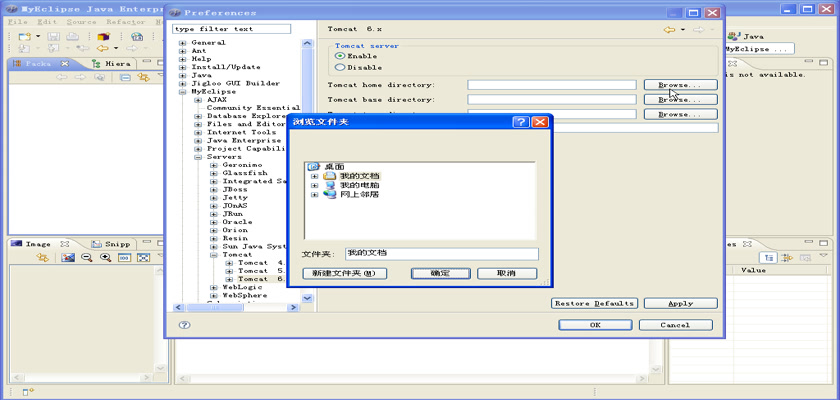Open the Source menu
Screen dimensions: 840x400
[x=81, y=22]
